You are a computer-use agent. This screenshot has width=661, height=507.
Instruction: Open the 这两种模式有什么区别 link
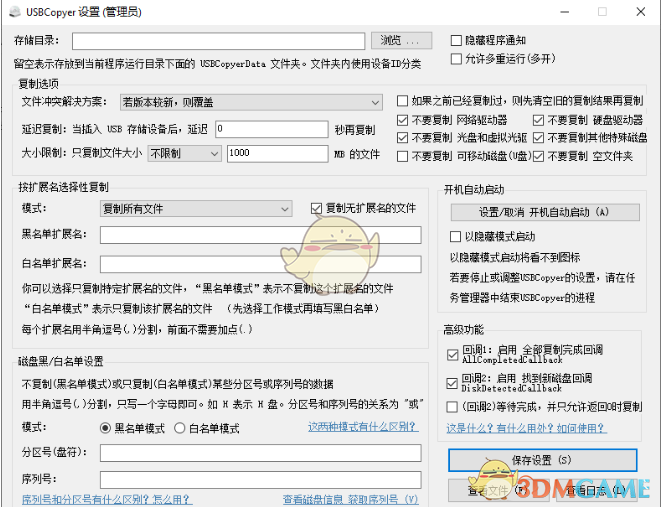364,427
